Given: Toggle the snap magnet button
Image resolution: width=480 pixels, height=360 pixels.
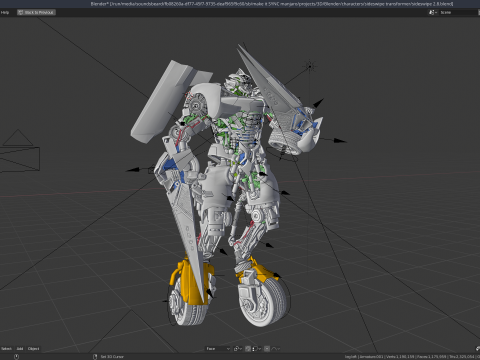Looking at the screenshot, I should [248, 349].
